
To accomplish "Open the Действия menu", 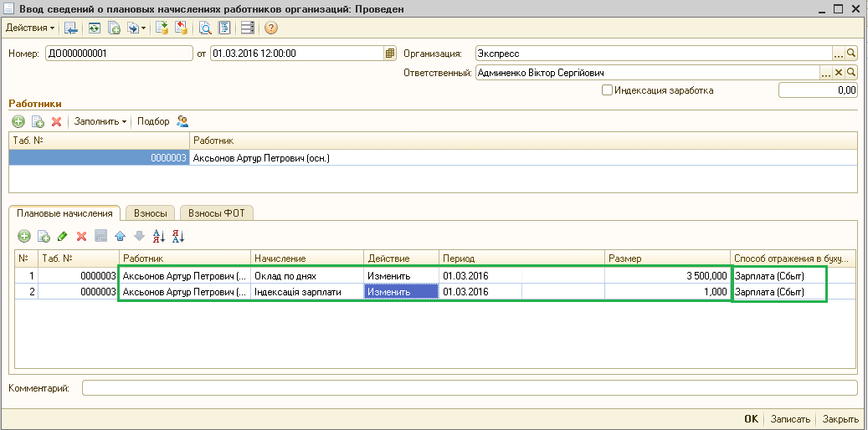I will pyautogui.click(x=30, y=28).
